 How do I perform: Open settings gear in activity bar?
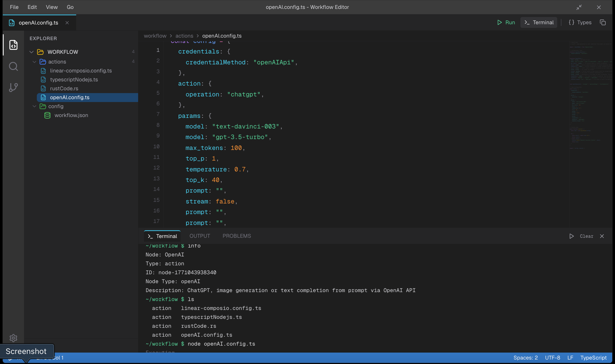(13, 338)
